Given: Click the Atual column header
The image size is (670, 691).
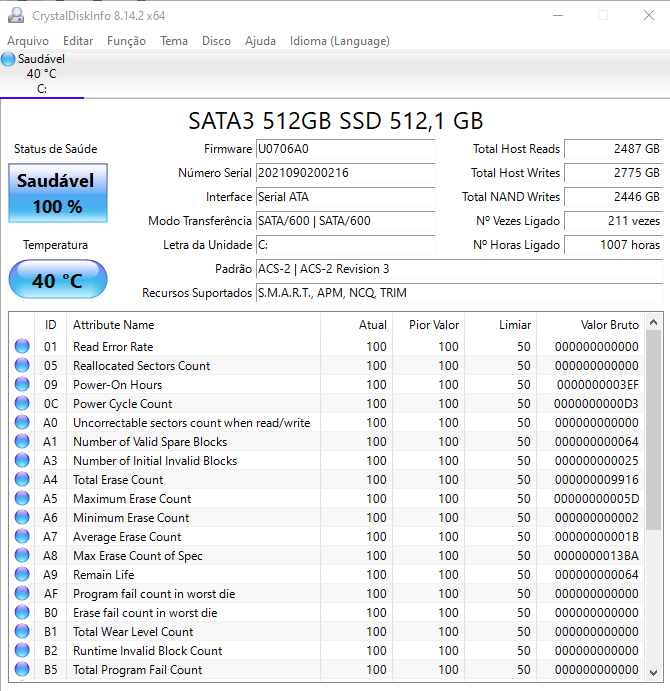Looking at the screenshot, I should (x=356, y=325).
